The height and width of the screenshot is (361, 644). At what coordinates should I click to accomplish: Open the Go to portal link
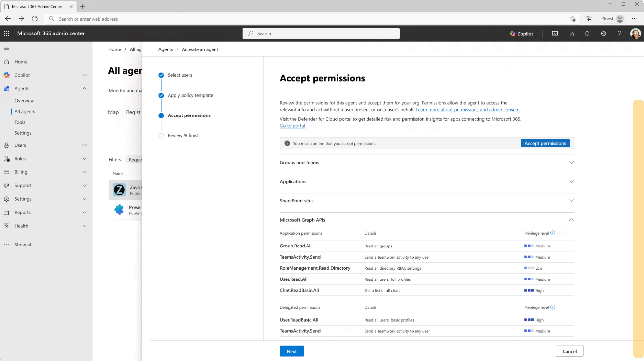tap(292, 126)
